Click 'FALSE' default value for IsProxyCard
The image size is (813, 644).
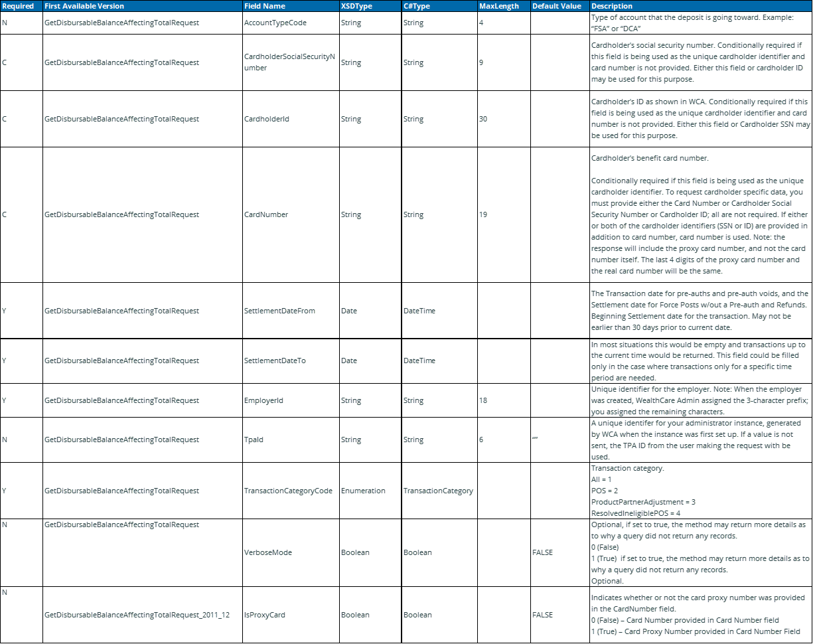coord(559,615)
